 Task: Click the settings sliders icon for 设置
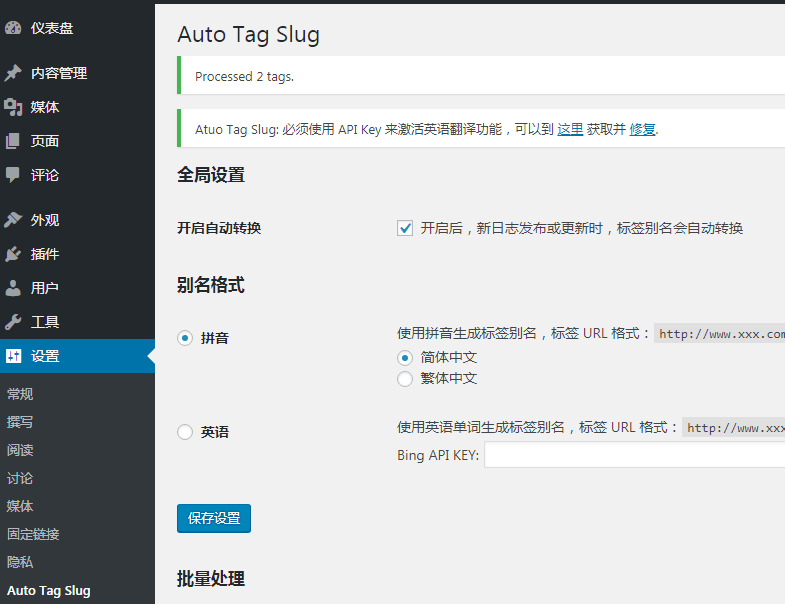tap(13, 356)
